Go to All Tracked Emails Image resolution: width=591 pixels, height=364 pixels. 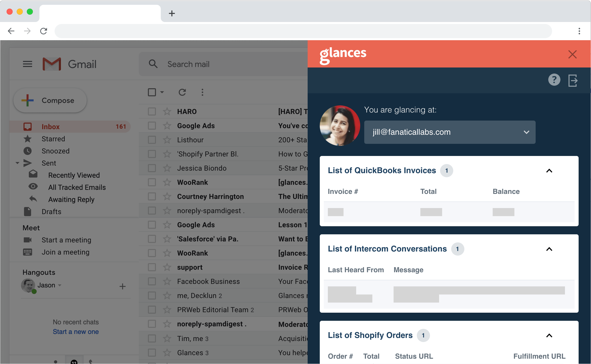click(x=77, y=187)
